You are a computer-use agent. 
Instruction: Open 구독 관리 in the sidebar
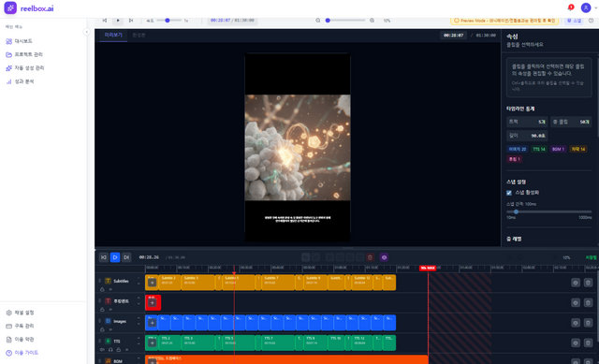(20, 327)
